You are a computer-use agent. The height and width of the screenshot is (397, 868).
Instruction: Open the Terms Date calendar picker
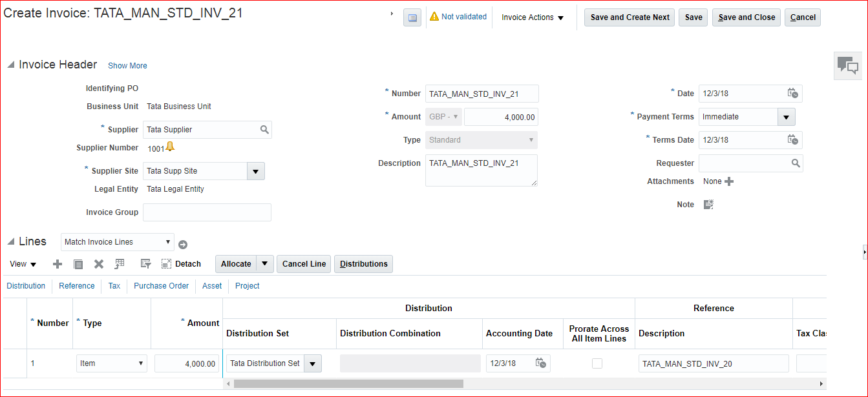tap(792, 140)
